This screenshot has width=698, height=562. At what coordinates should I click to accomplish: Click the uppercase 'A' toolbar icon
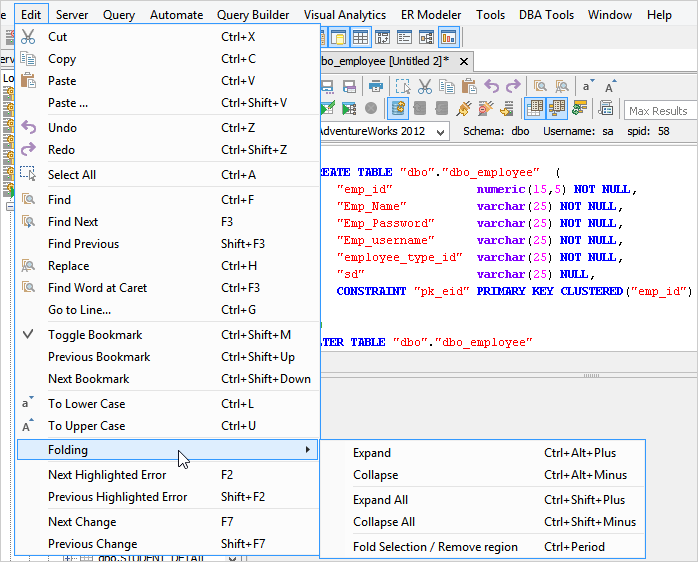coord(610,86)
